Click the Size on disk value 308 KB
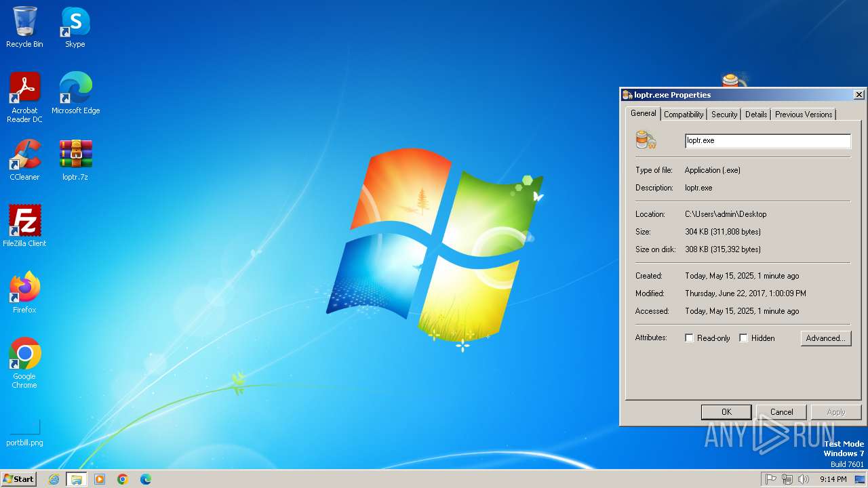Image resolution: width=868 pixels, height=488 pixels. 723,249
